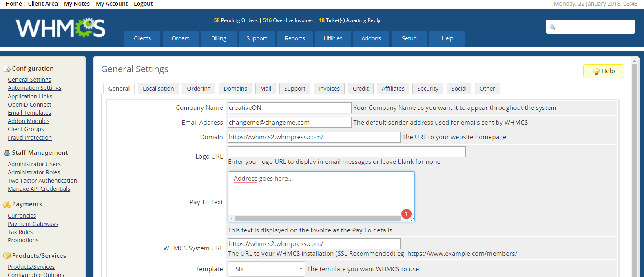Switch to the Security tab
This screenshot has height=277, width=644.
(428, 89)
